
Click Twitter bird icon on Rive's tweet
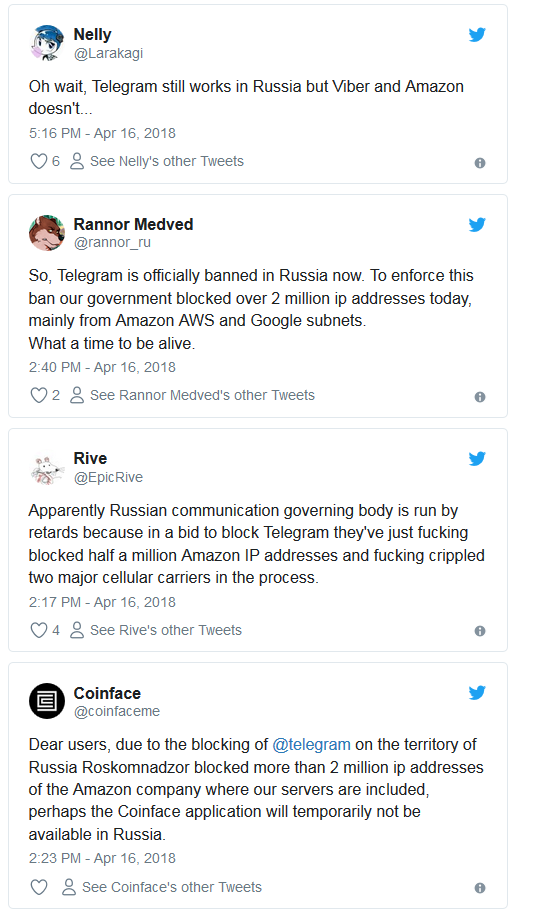pos(477,458)
